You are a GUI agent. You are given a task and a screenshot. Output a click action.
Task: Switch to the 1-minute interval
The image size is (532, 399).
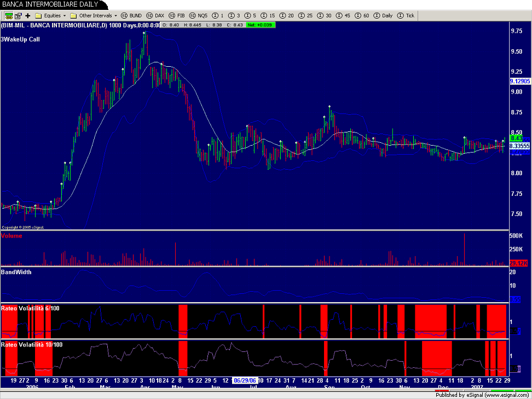218,15
